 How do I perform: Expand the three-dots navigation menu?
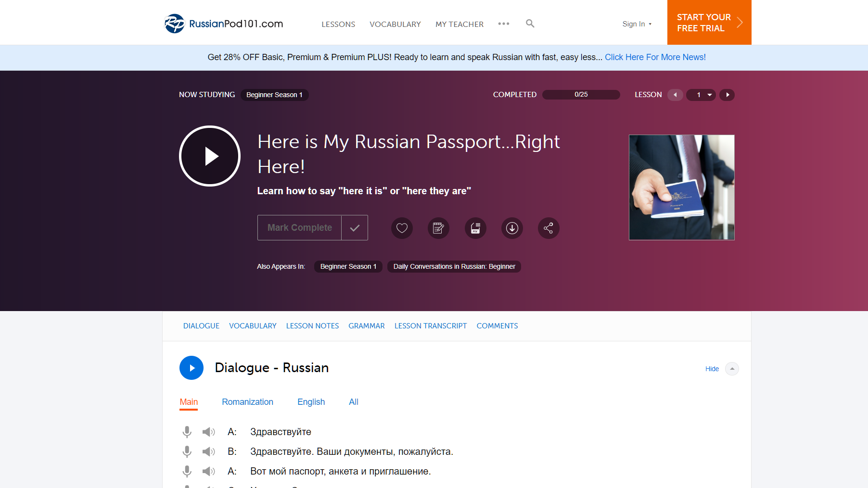pyautogui.click(x=504, y=24)
